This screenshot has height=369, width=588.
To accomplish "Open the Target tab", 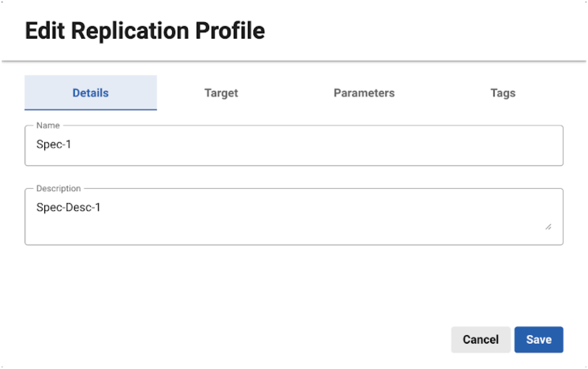I will pyautogui.click(x=221, y=93).
